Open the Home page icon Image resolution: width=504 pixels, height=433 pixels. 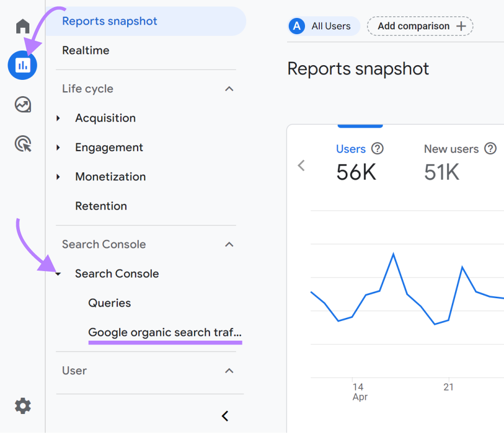tap(22, 26)
